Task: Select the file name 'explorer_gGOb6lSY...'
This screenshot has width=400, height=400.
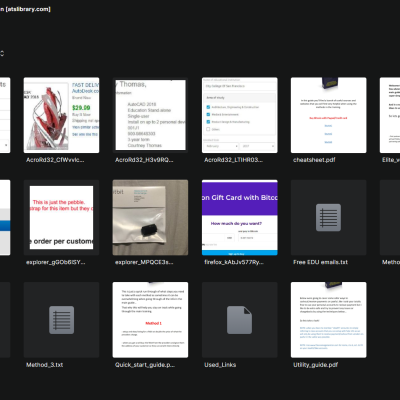Action: click(x=56, y=262)
